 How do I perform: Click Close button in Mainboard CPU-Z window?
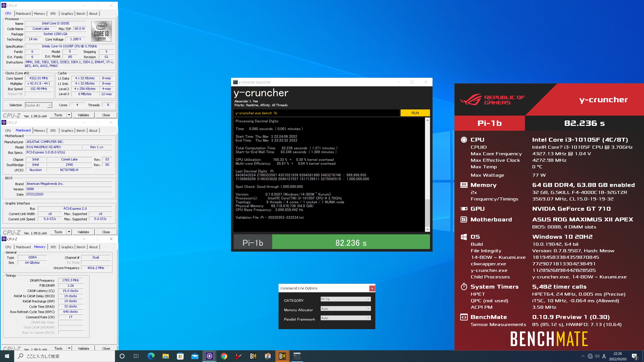[106, 232]
